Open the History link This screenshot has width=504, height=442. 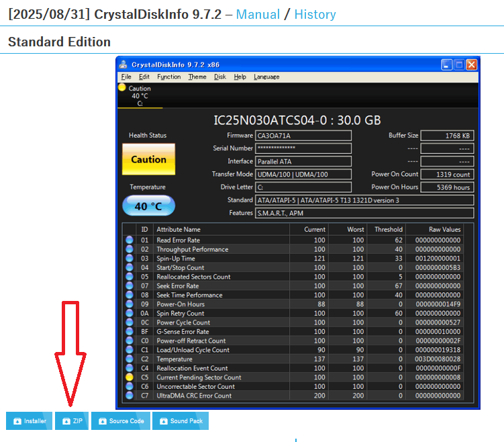pyautogui.click(x=315, y=15)
